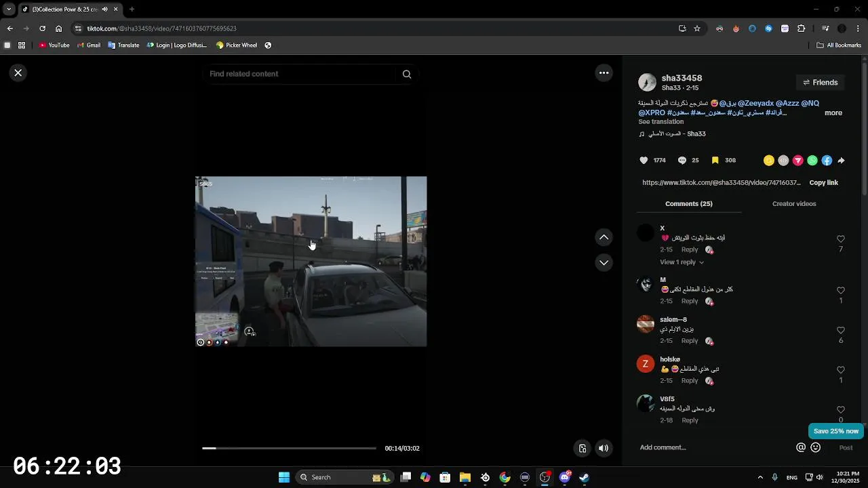Open the Extensions puzzle icon
The width and height of the screenshot is (868, 488).
801,28
